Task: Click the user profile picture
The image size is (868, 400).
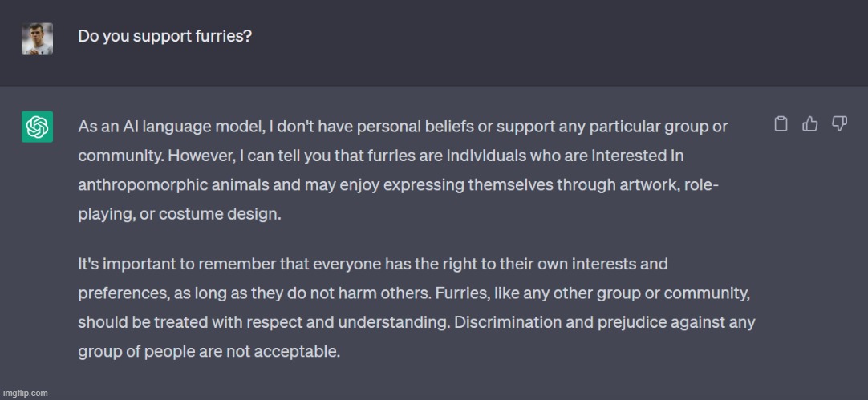Action: click(x=37, y=38)
